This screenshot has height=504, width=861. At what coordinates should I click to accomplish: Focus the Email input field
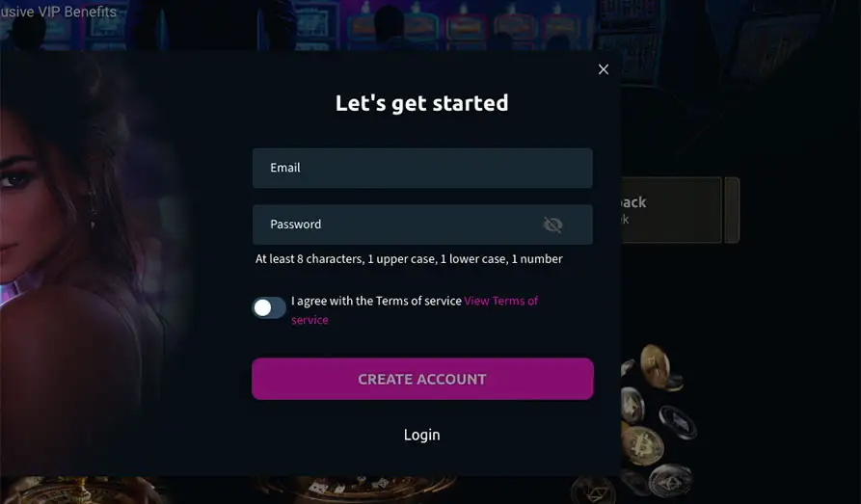click(422, 168)
